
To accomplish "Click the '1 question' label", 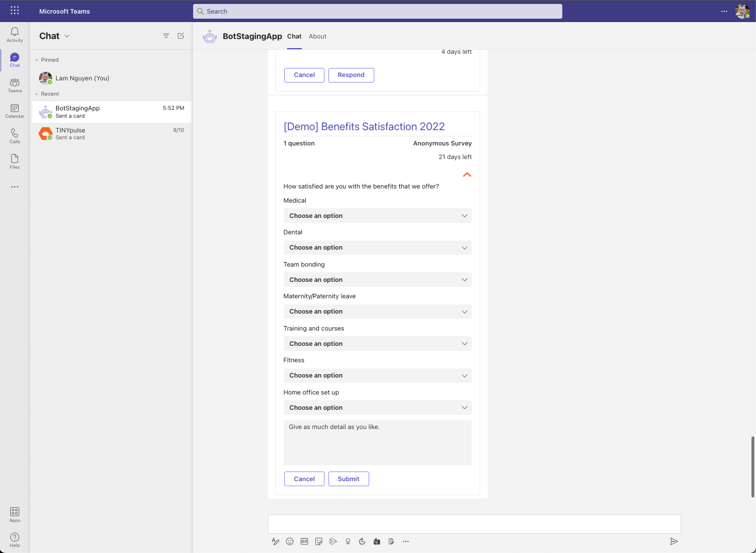I will tap(299, 143).
